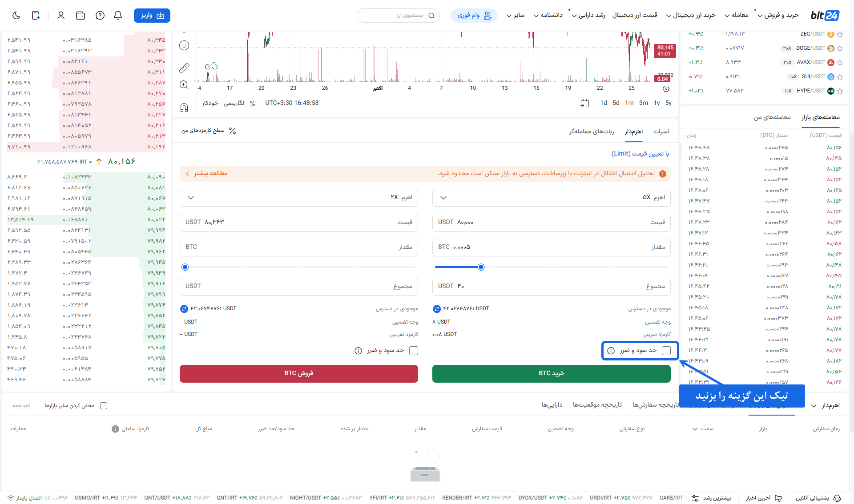The width and height of the screenshot is (854, 504).
Task: Open دارایی‌ها tab
Action: pos(552,405)
